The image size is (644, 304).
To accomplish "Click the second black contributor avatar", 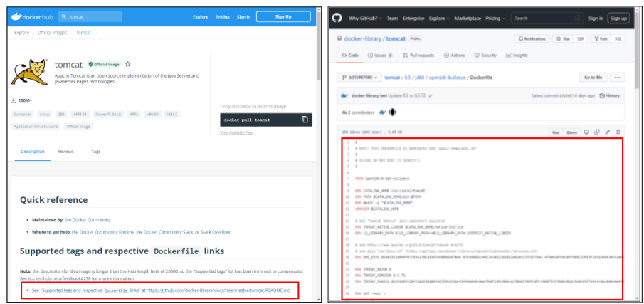I will [x=393, y=112].
